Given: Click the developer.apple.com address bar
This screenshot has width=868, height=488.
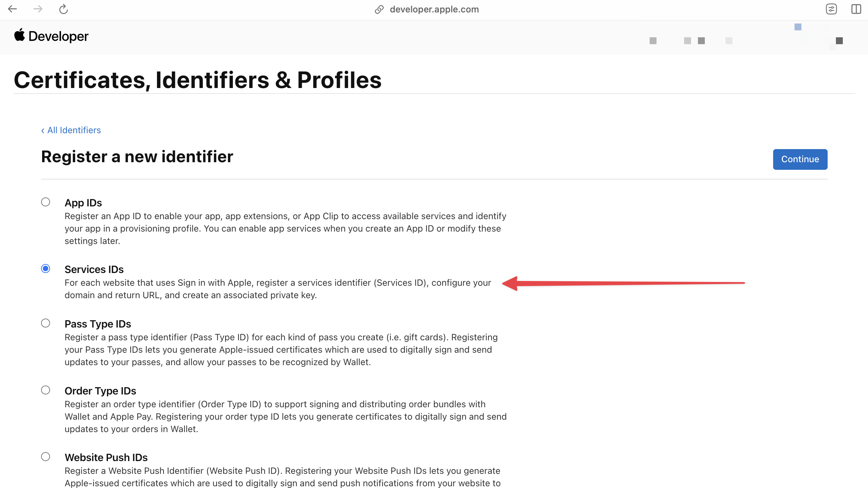Looking at the screenshot, I should point(434,10).
